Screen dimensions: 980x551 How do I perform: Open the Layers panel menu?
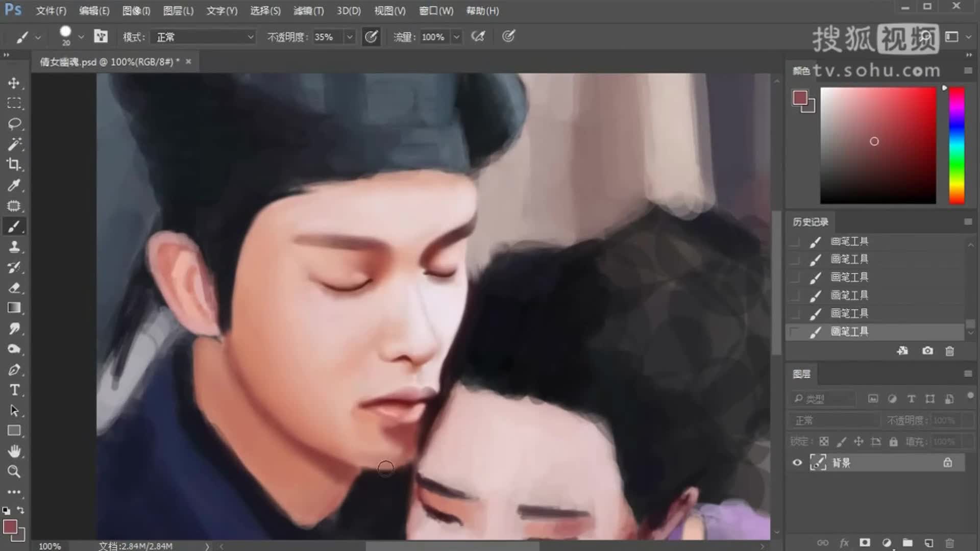[x=968, y=373]
